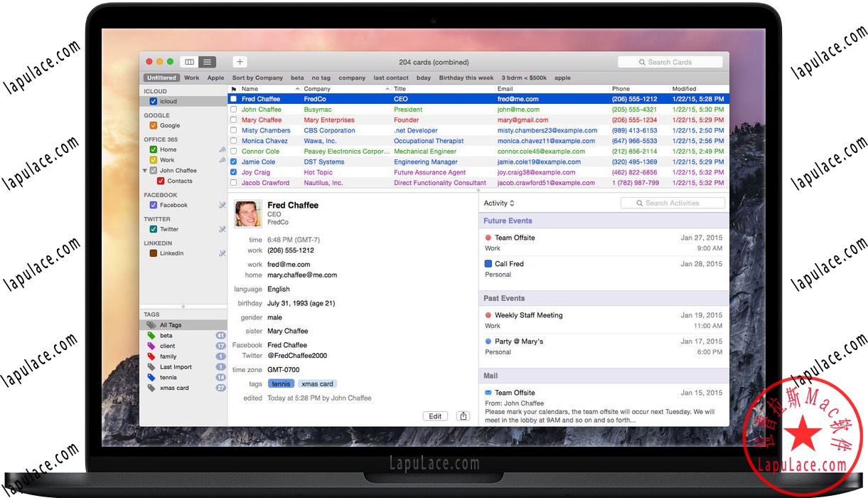This screenshot has width=868, height=498.
Task: Select the Misty Chambers contact row
Action: point(478,130)
